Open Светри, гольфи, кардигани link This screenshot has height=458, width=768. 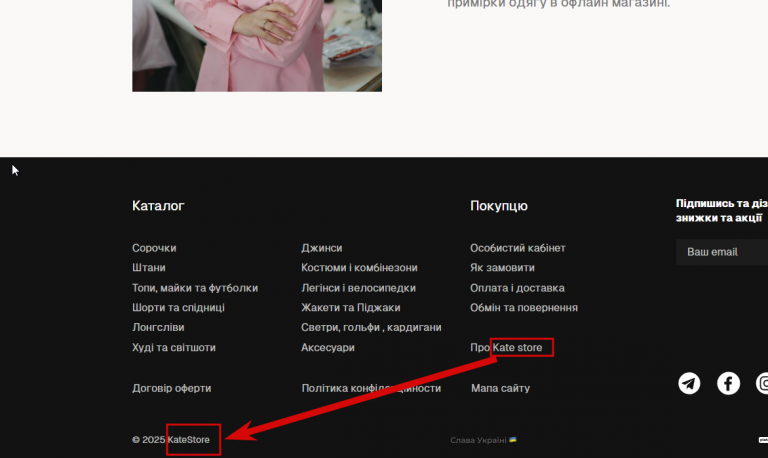[x=371, y=327]
